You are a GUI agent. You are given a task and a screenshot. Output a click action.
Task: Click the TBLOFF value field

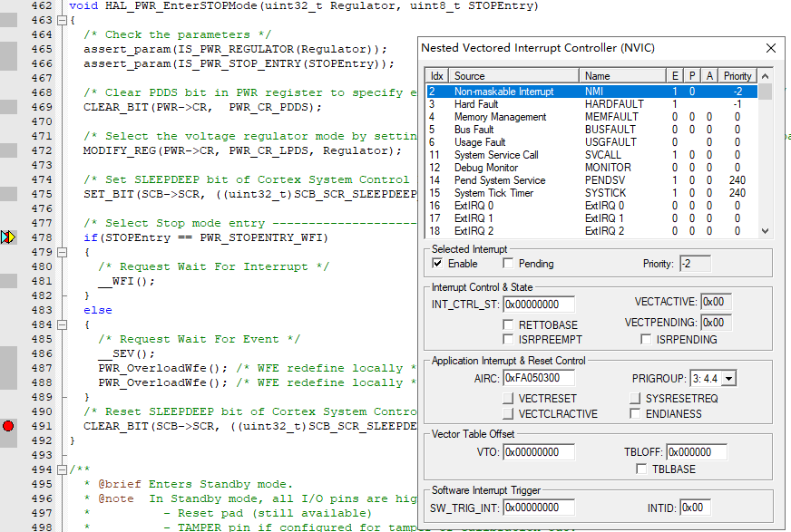[697, 452]
